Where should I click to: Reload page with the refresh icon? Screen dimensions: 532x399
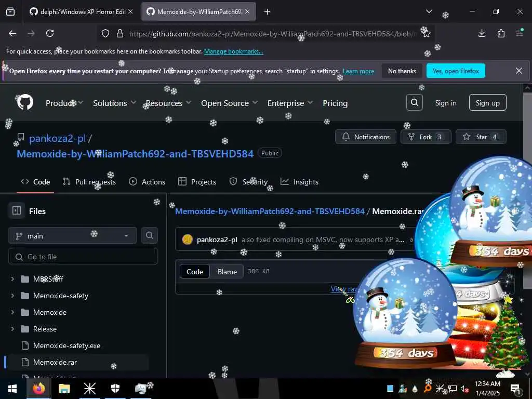point(50,33)
